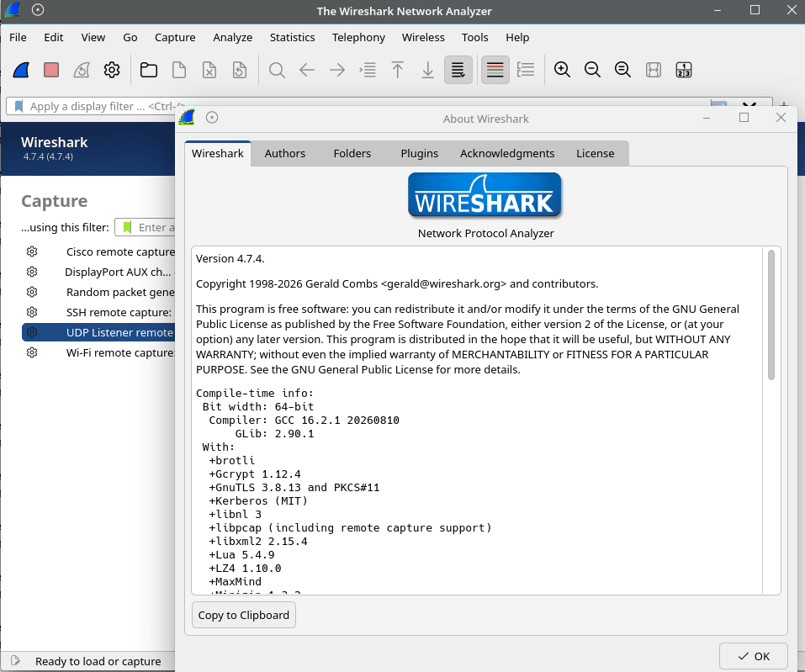805x672 pixels.
Task: Switch to the Folders tab
Action: tap(352, 154)
